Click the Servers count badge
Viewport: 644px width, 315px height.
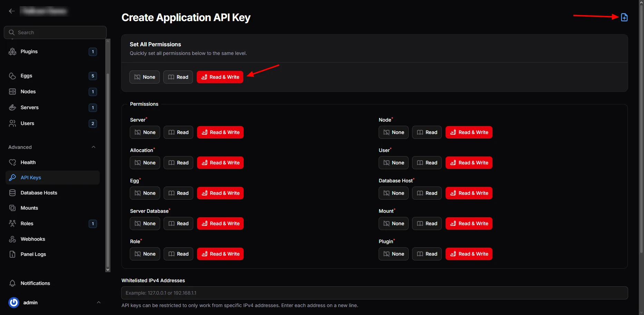point(92,108)
